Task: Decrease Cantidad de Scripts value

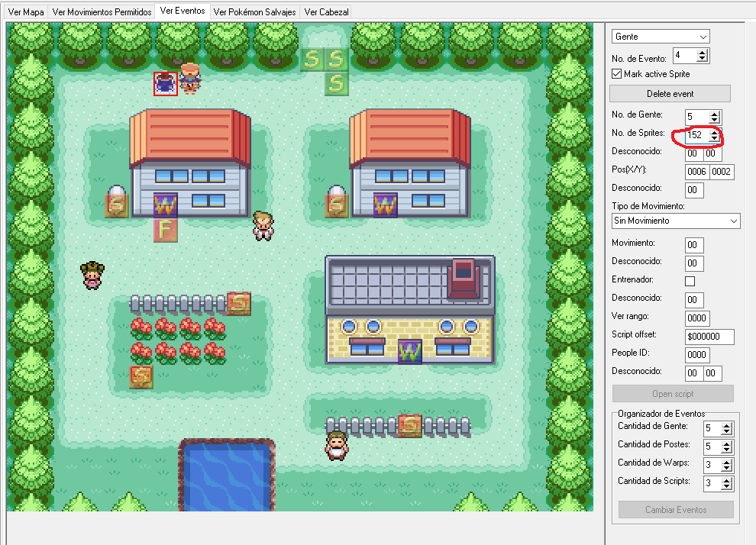Action: pos(726,487)
